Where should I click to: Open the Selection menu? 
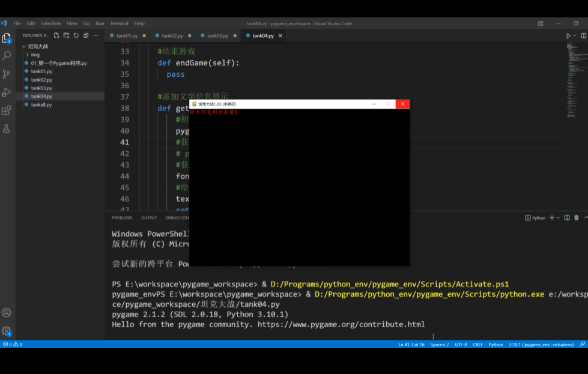50,23
